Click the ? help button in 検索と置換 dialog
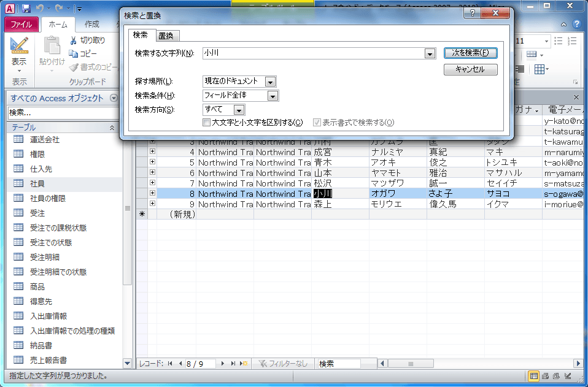The image size is (588, 387). click(x=473, y=13)
